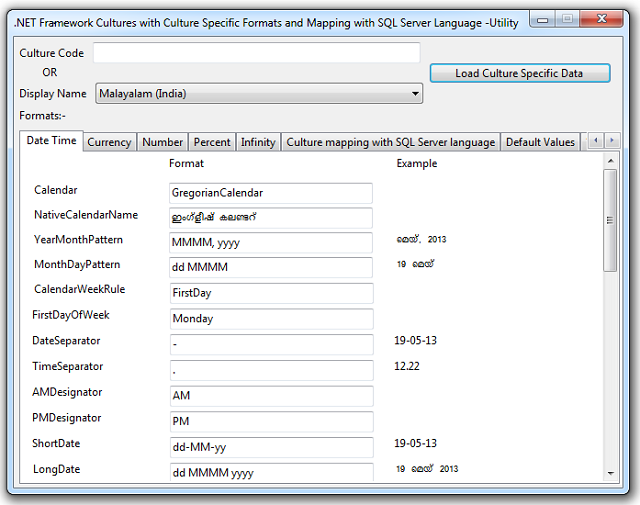Click the OR label

pos(50,72)
